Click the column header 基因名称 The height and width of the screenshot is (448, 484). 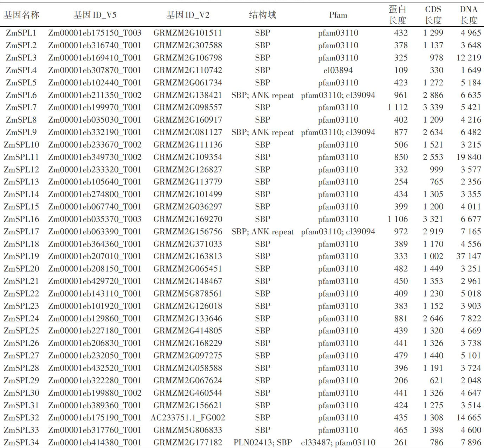[21, 15]
